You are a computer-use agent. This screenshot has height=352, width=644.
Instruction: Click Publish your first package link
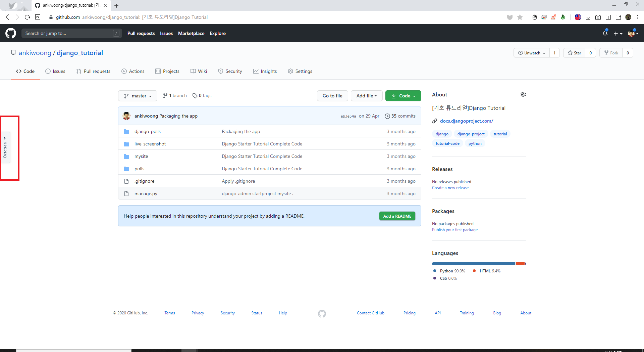click(x=455, y=230)
